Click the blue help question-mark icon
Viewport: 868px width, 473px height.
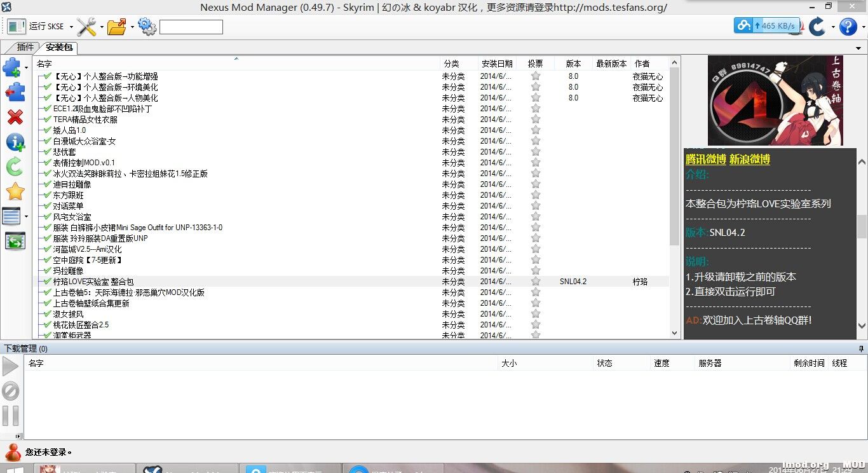point(848,27)
